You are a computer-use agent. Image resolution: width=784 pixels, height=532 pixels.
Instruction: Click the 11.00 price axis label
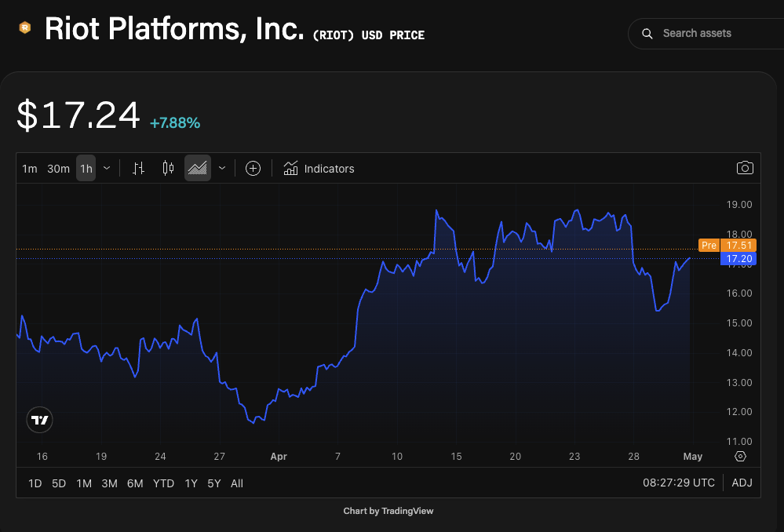coord(739,442)
